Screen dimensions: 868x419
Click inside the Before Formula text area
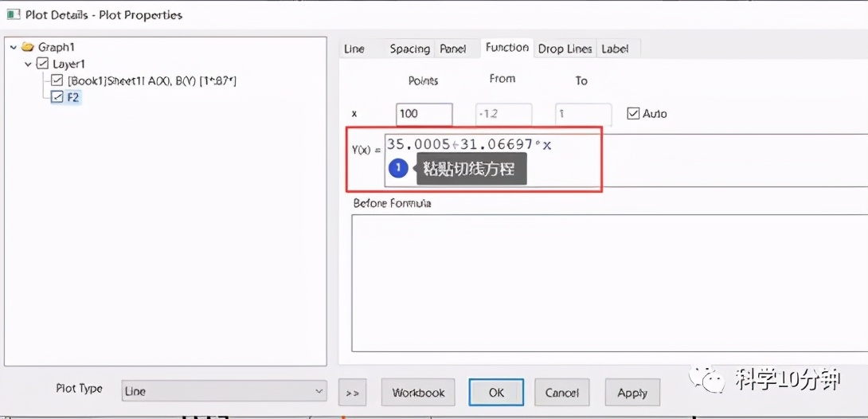pyautogui.click(x=609, y=283)
